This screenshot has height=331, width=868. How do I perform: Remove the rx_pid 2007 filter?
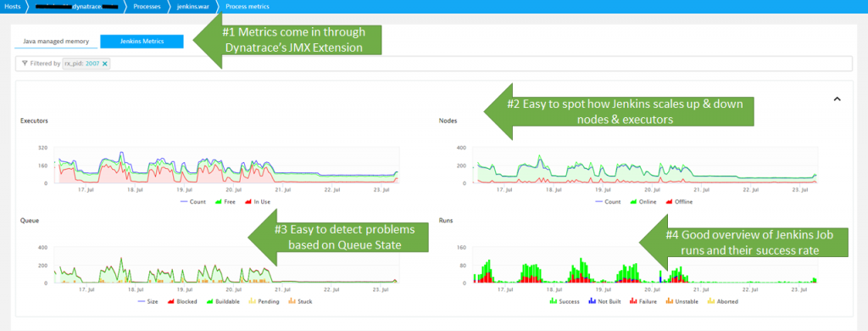(105, 64)
